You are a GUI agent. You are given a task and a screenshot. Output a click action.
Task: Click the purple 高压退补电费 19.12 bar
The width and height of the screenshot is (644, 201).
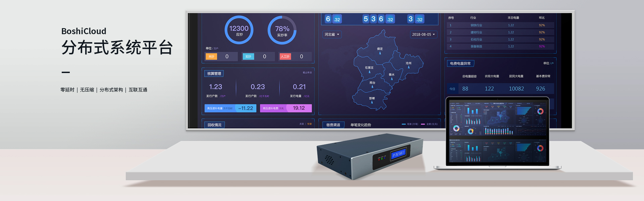point(286,108)
